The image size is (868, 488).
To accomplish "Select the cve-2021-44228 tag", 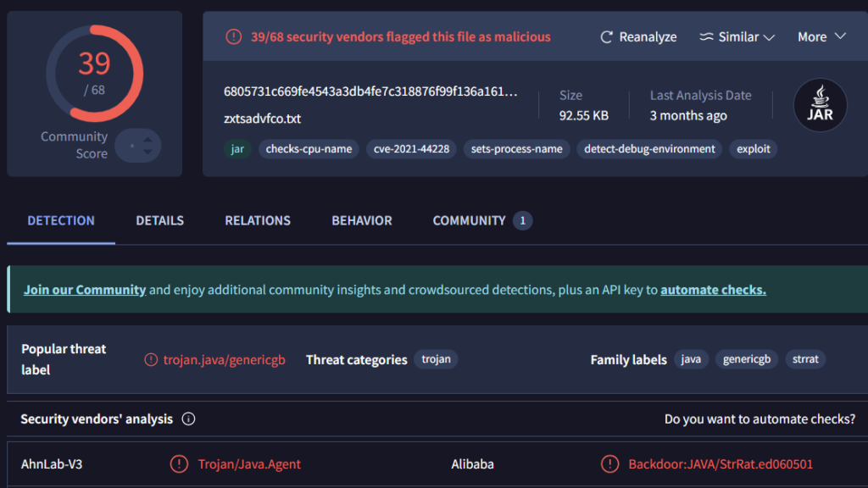I will tap(411, 149).
